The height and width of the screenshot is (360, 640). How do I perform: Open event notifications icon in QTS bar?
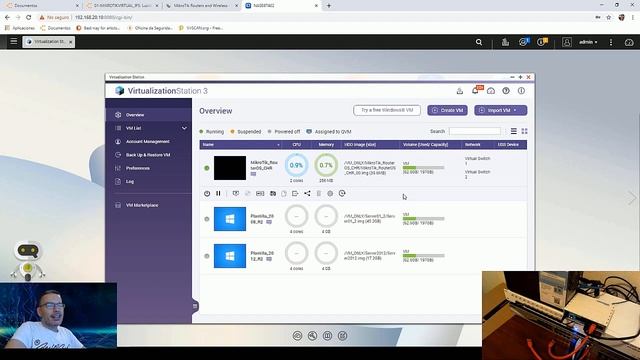tap(542, 42)
